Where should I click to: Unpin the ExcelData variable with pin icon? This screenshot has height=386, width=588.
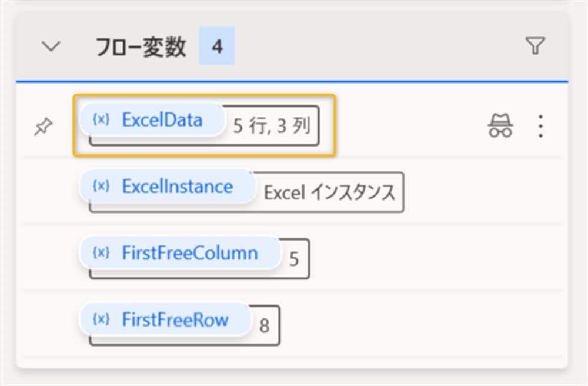click(x=42, y=125)
